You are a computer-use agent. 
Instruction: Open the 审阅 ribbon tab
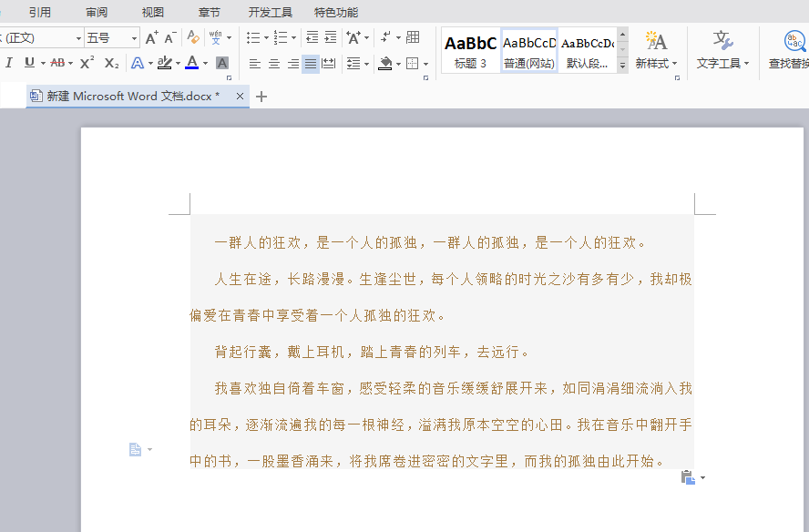point(97,13)
